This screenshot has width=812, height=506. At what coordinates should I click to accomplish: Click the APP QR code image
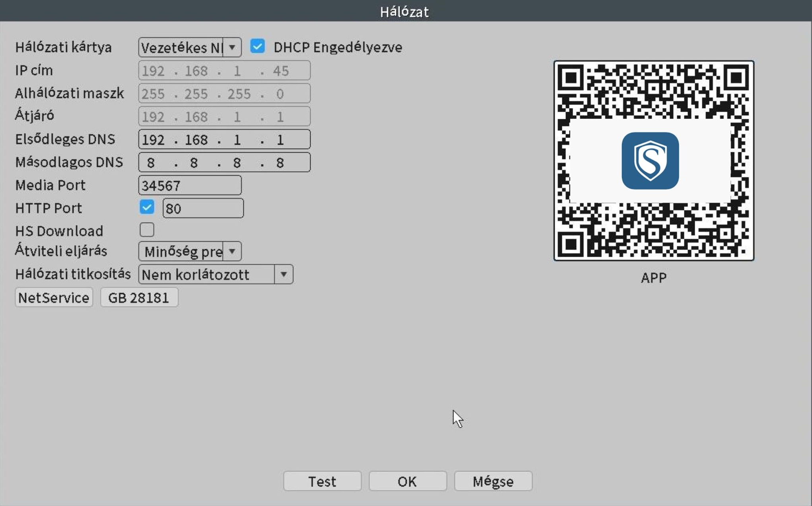pyautogui.click(x=654, y=231)
